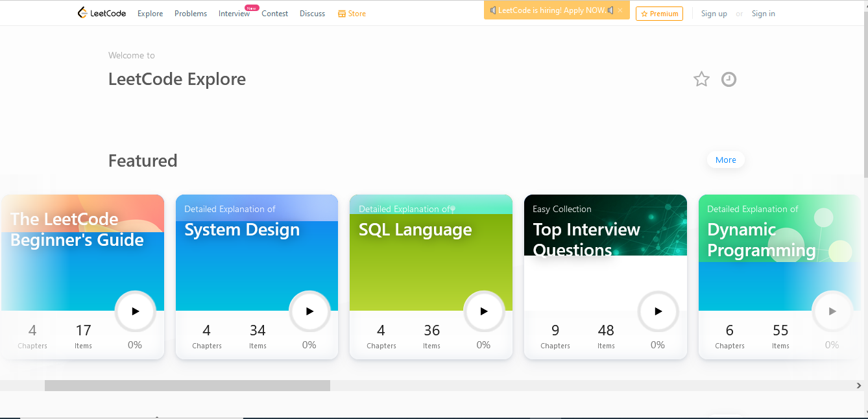The height and width of the screenshot is (419, 868).
Task: Play the Top Interview Questions course
Action: pyautogui.click(x=658, y=311)
